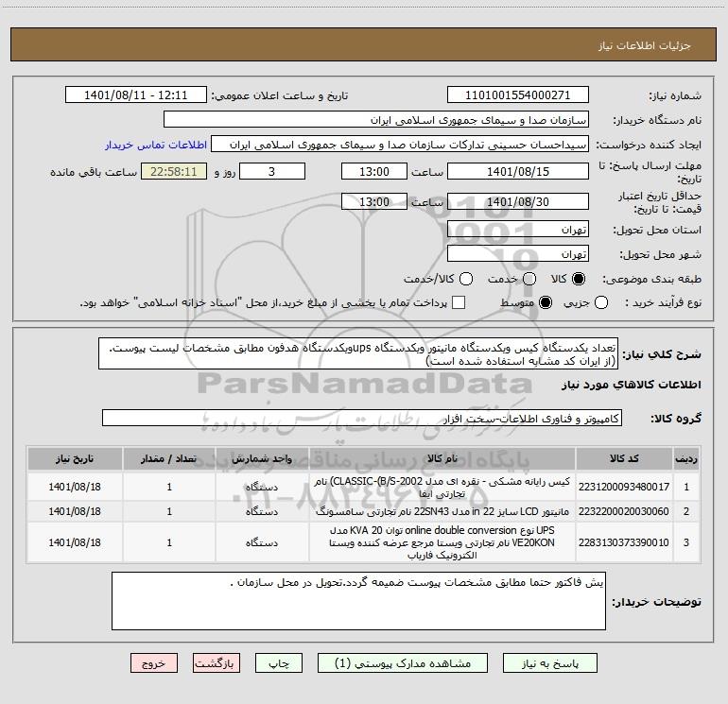
Task: Click the price validity hour field 13:00
Action: tap(374, 201)
